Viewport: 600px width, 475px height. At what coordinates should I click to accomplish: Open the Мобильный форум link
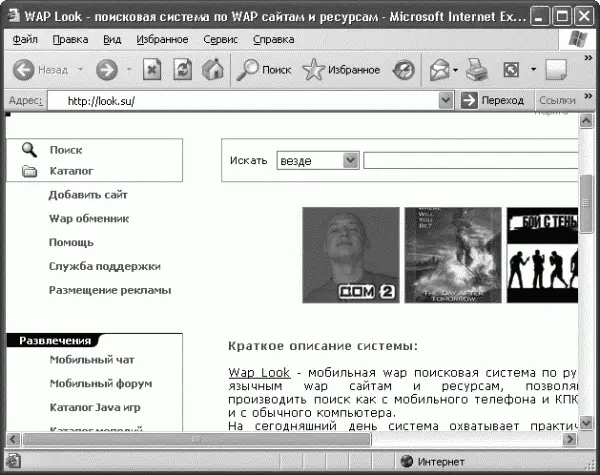click(101, 384)
